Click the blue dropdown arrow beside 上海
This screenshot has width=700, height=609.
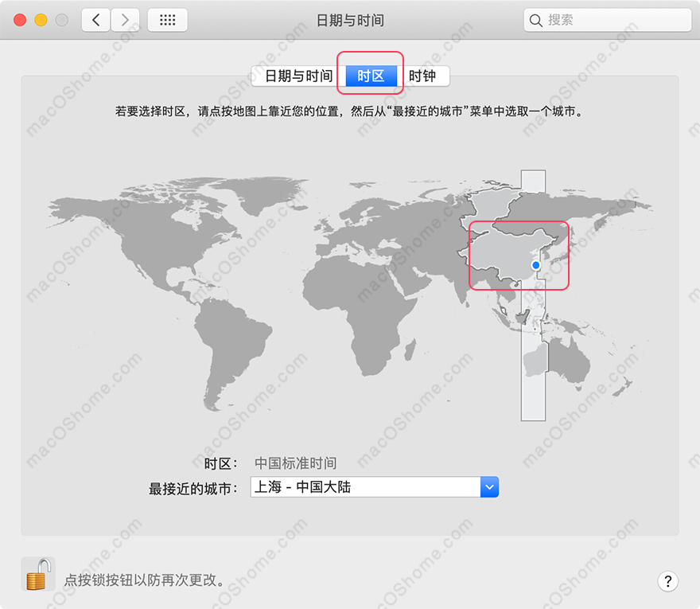tap(489, 487)
